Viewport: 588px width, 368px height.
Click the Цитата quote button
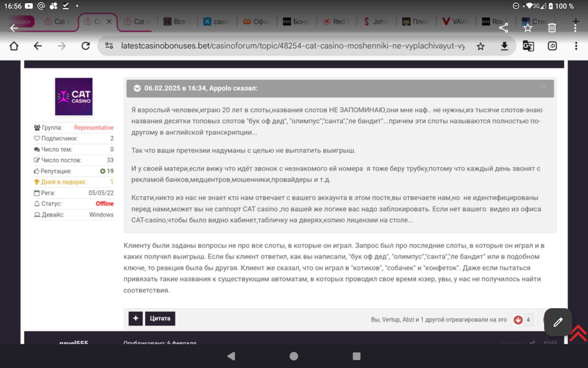click(160, 319)
